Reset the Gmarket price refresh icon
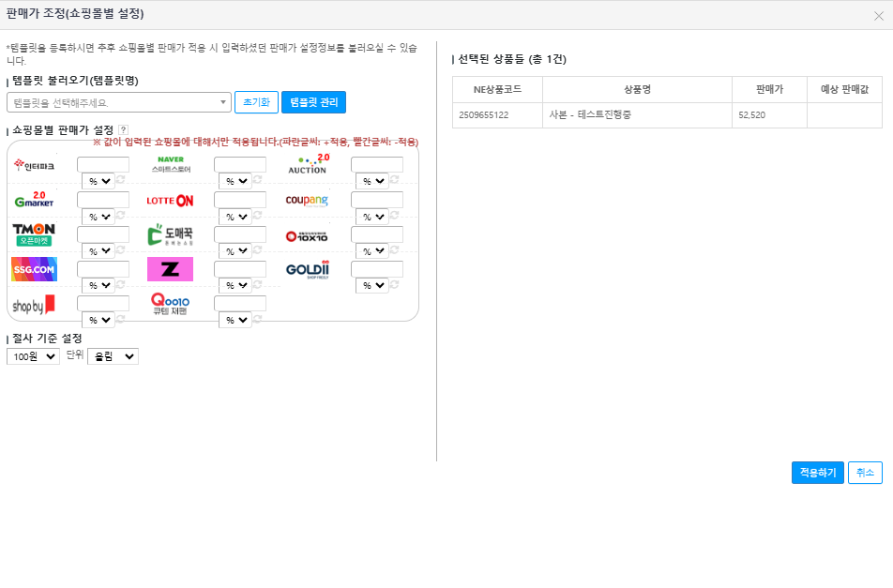Viewport: 893px width, 588px height. click(x=121, y=215)
